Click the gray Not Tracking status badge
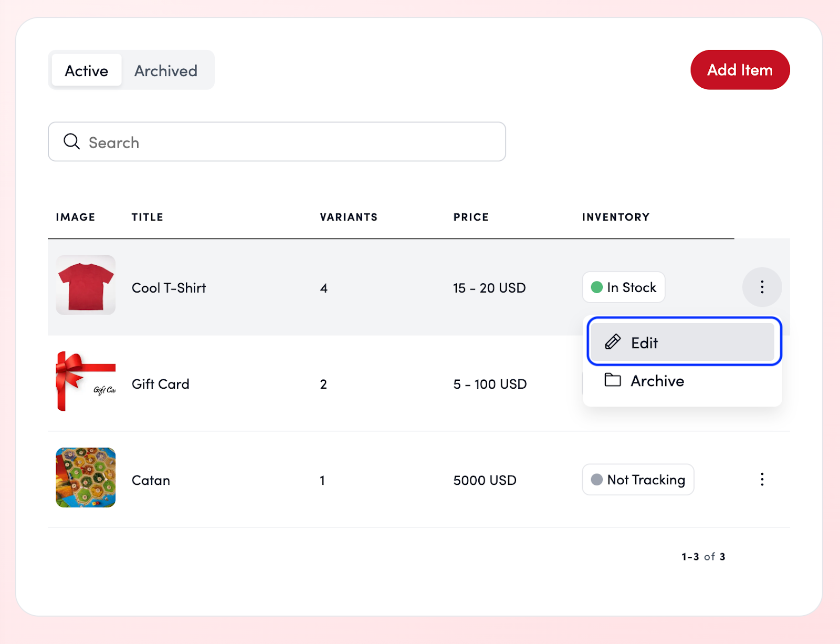Screen dimensions: 840x644 click(637, 480)
